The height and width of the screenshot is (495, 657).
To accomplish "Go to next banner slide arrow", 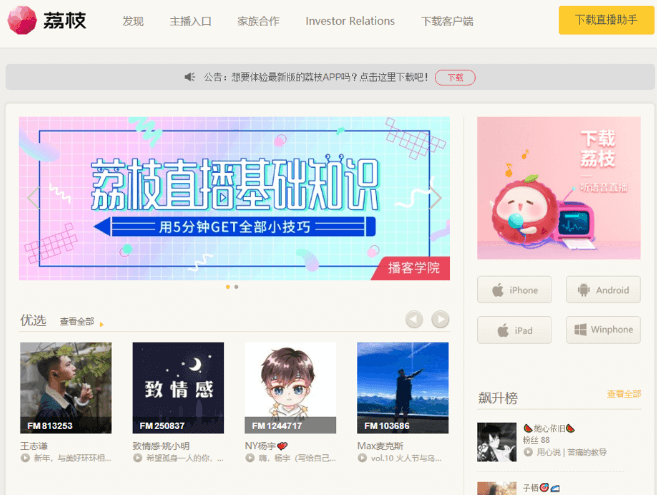I will [435, 197].
